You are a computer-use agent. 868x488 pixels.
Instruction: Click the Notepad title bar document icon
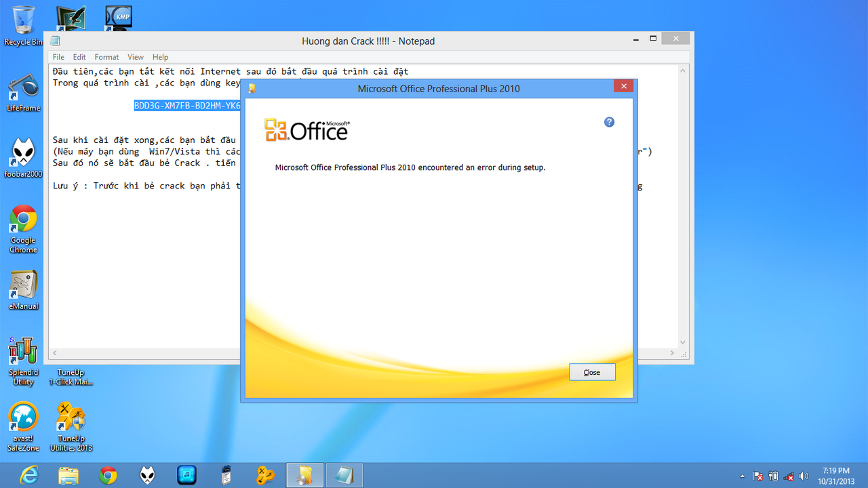pos(55,41)
